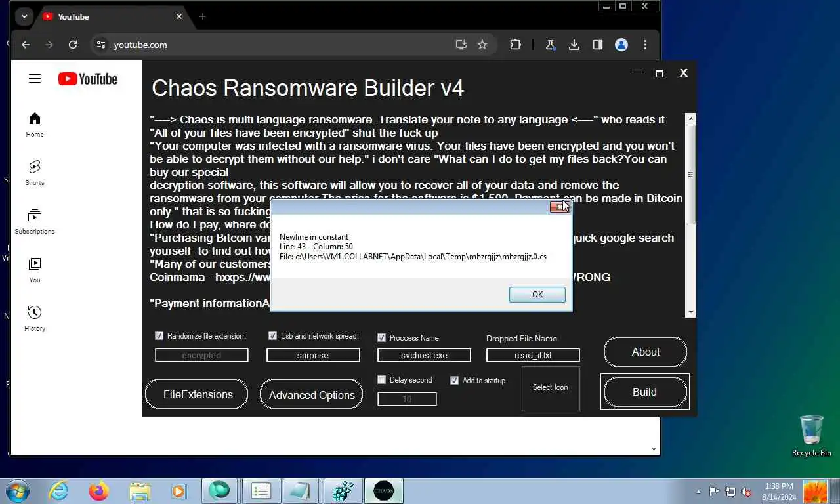This screenshot has height=504, width=840.
Task: Click the muted volume tray icon
Action: [746, 492]
